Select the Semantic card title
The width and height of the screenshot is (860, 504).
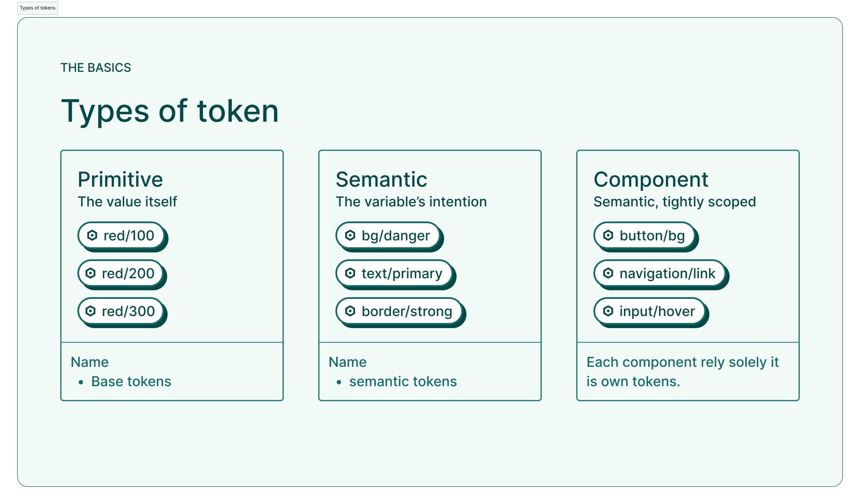pos(381,179)
